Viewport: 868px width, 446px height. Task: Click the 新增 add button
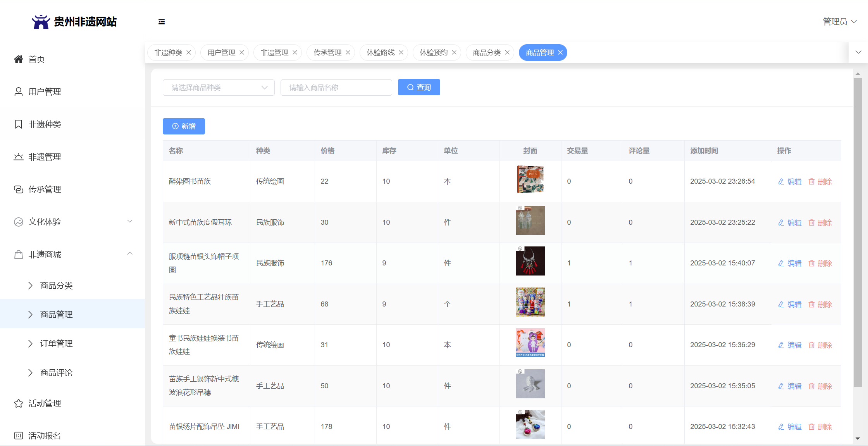184,126
